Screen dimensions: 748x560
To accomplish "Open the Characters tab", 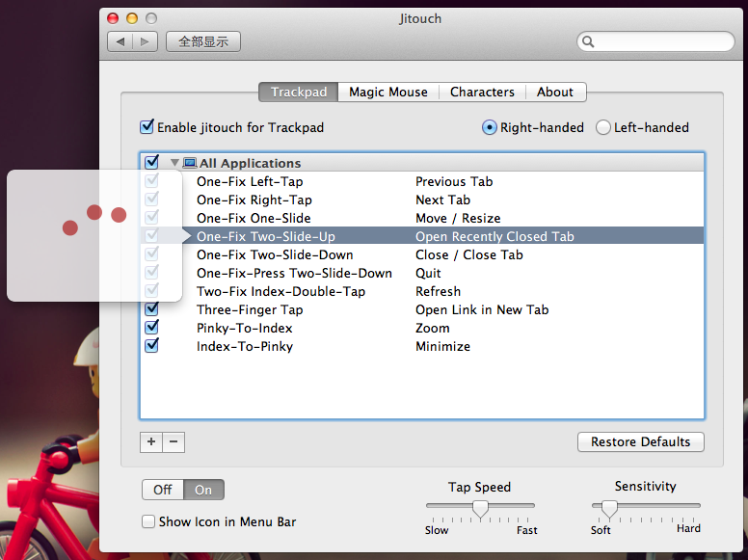I will tap(482, 92).
